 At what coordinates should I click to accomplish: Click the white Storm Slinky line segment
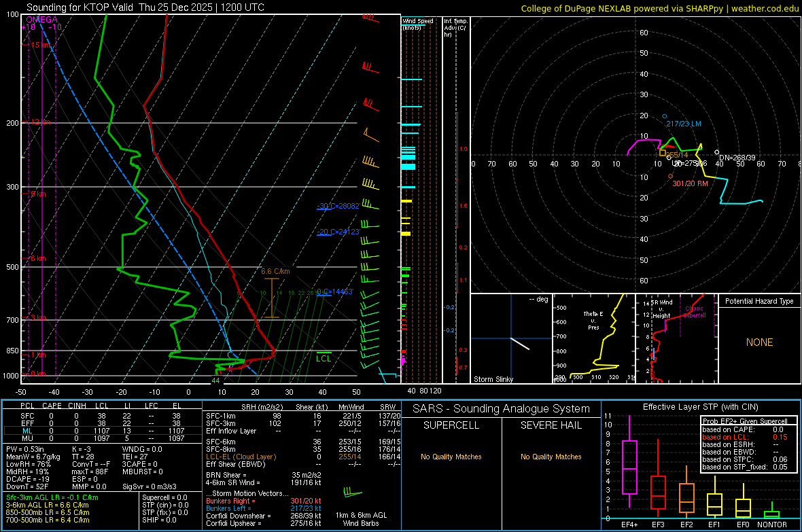click(x=520, y=343)
